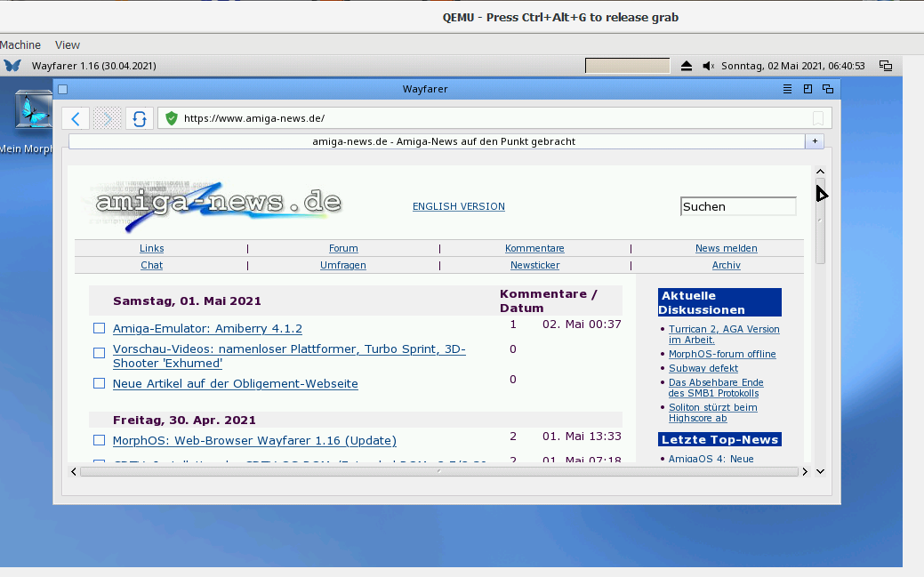Click the browser Back arrow button
Image resolution: width=924 pixels, height=577 pixels.
76,118
